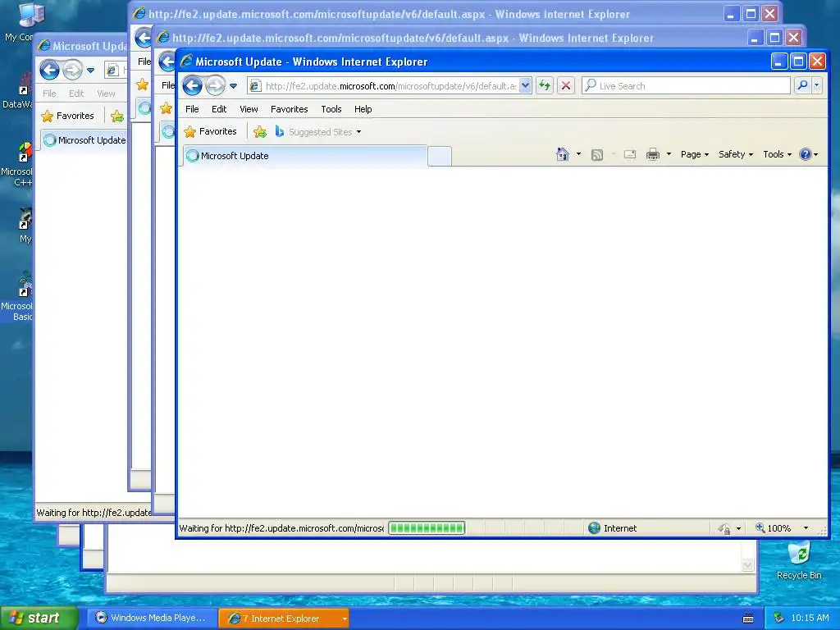840x630 pixels.
Task: Click forward button in leftmost Microsoft Update window
Action: [x=72, y=70]
